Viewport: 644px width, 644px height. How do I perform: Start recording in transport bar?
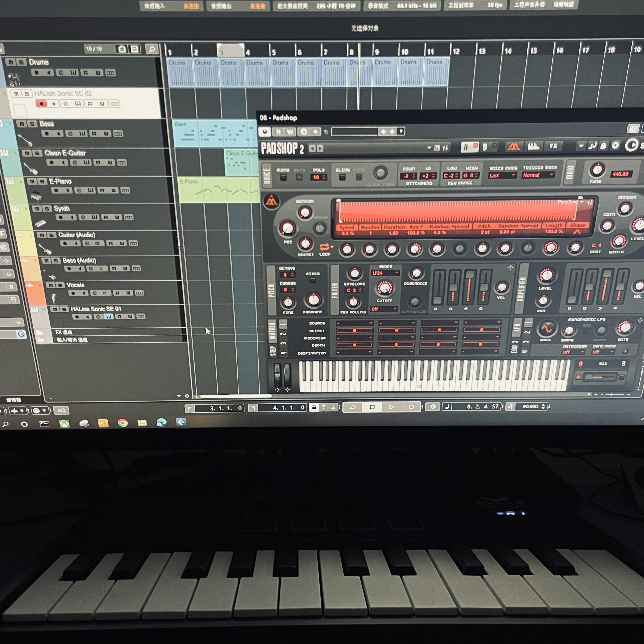411,407
